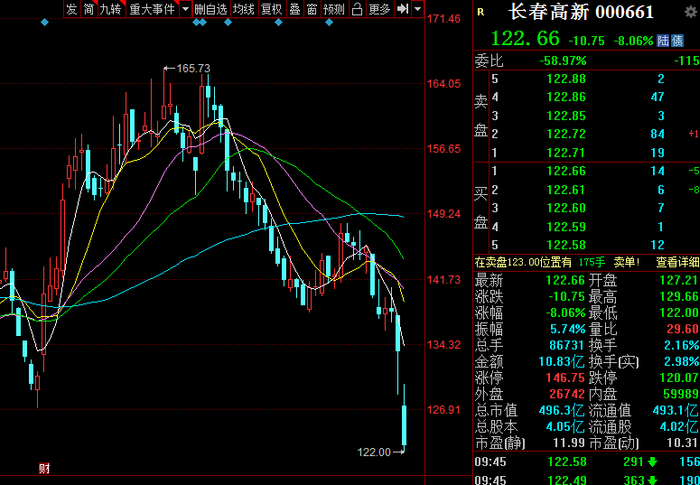Click the blue diamond marker below 预测
Image resolution: width=700 pixels, height=485 pixels.
329,22
